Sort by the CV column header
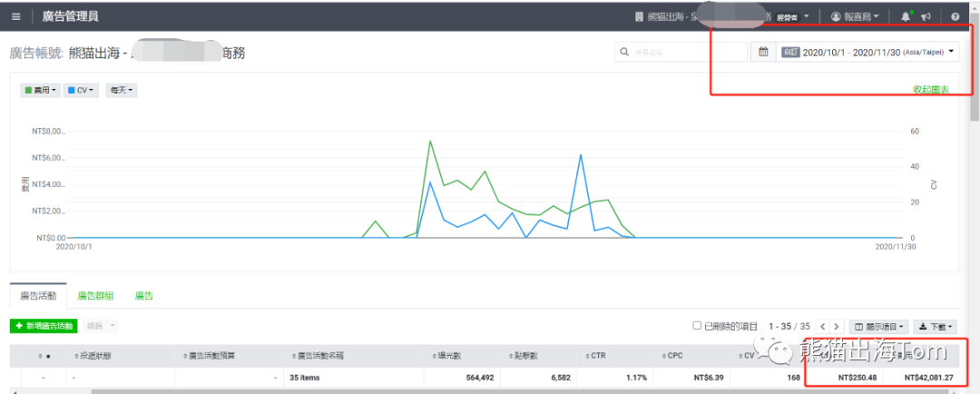Screen dimensions: 980x394 pyautogui.click(x=745, y=356)
